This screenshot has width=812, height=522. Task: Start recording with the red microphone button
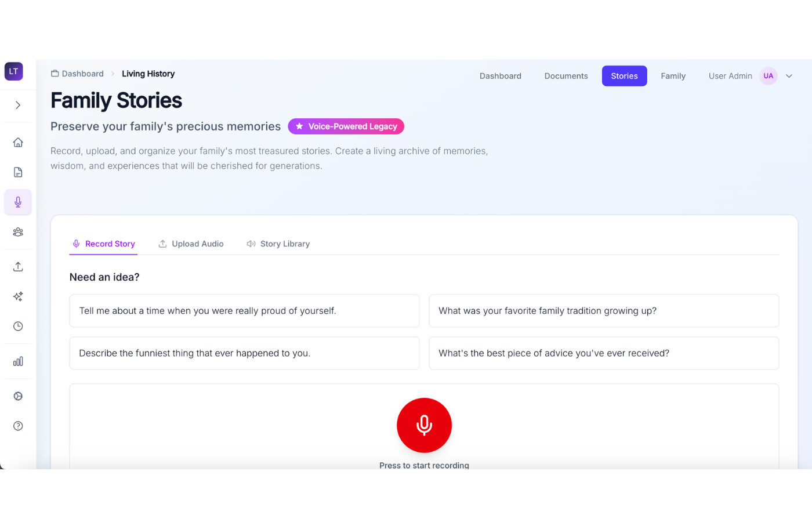point(424,425)
